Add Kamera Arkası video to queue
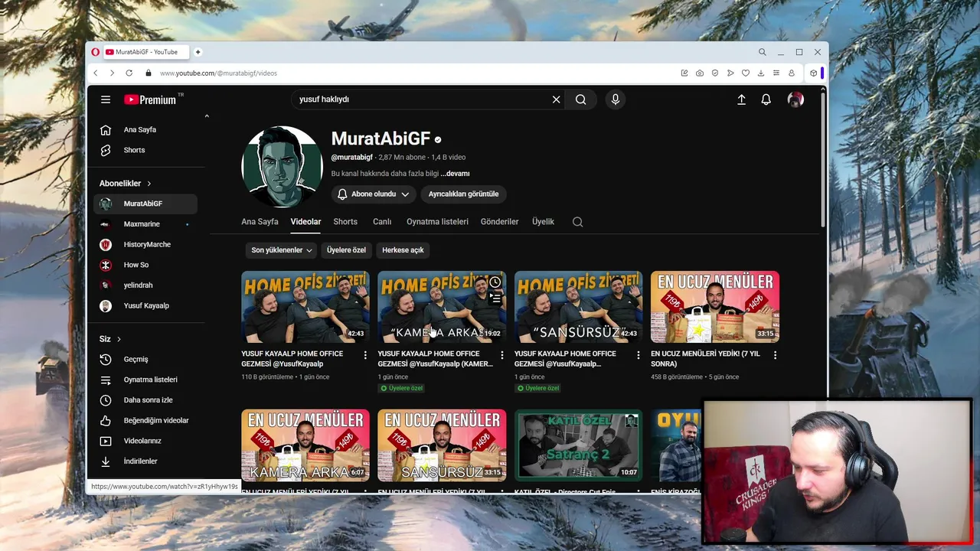This screenshot has width=980, height=551. pyautogui.click(x=495, y=298)
